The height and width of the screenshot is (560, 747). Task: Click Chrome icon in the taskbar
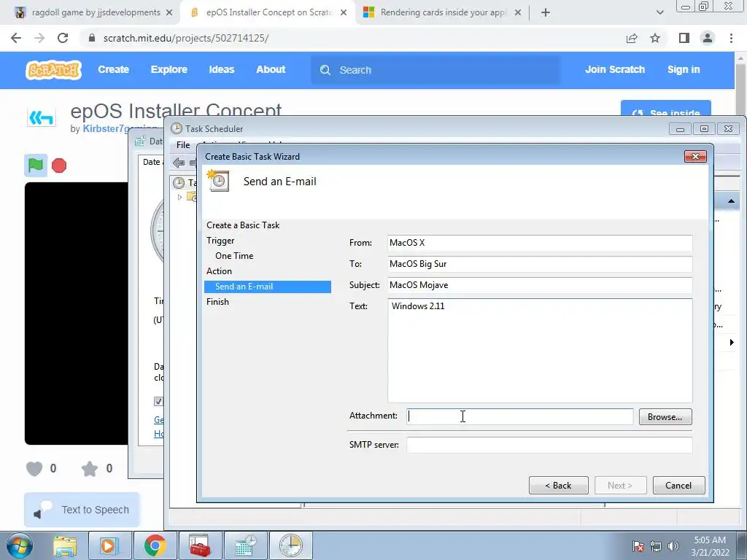(x=155, y=545)
